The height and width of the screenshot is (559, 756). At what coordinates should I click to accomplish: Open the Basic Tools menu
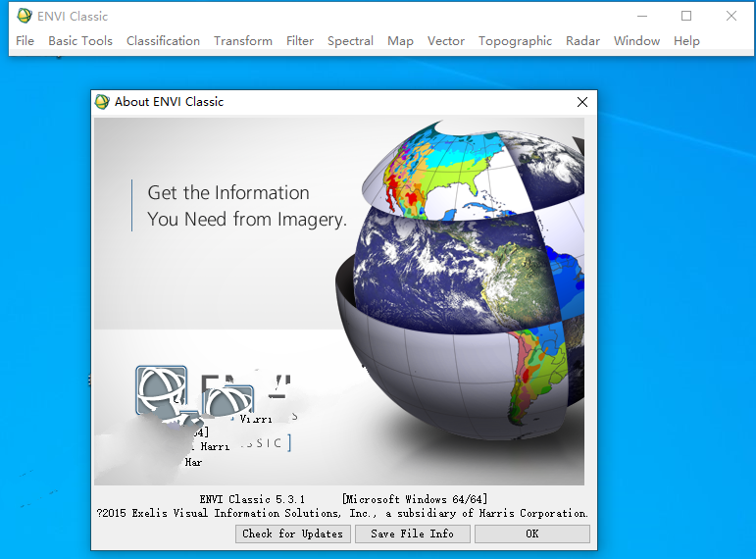pos(80,41)
